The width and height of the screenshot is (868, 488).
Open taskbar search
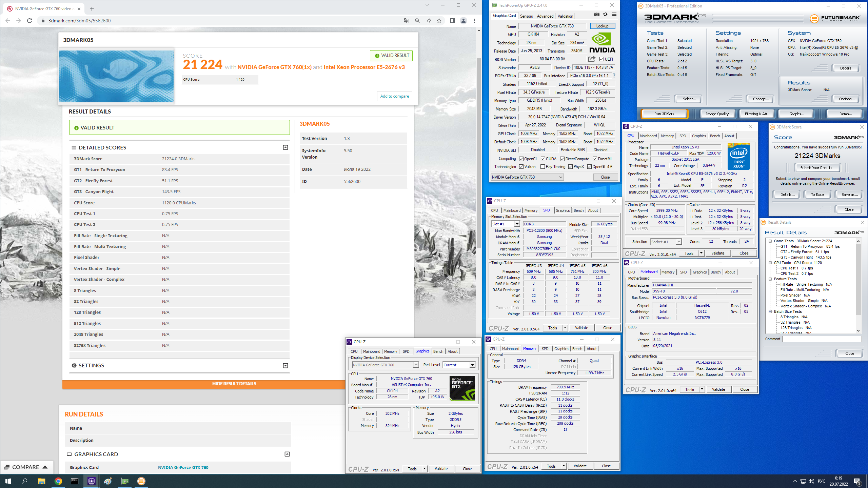tap(24, 481)
